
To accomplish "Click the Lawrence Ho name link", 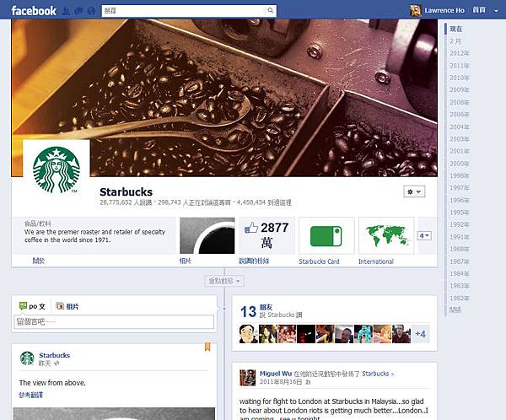I will 444,11.
